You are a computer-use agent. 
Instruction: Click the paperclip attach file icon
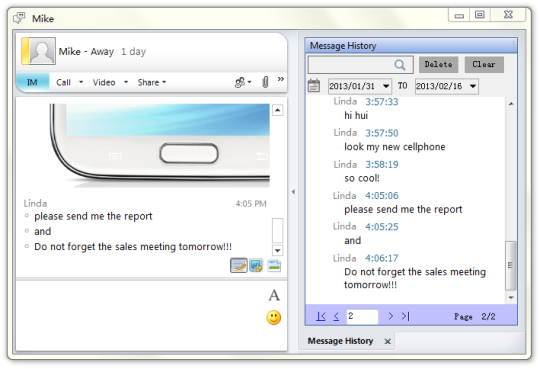pyautogui.click(x=265, y=82)
